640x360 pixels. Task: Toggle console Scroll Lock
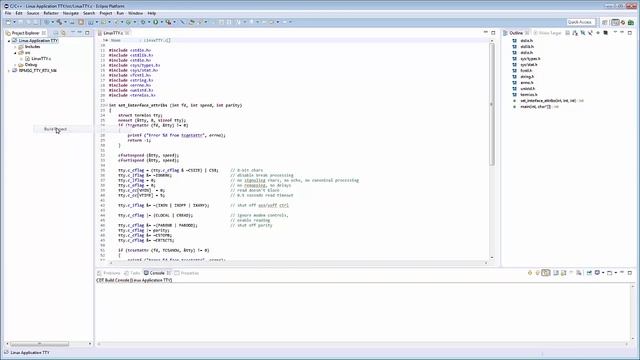point(564,273)
